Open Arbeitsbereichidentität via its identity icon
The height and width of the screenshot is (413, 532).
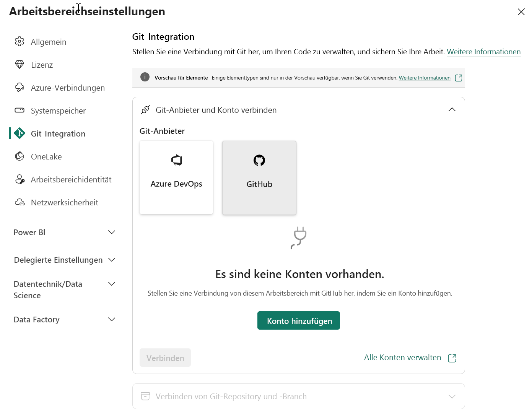click(19, 179)
